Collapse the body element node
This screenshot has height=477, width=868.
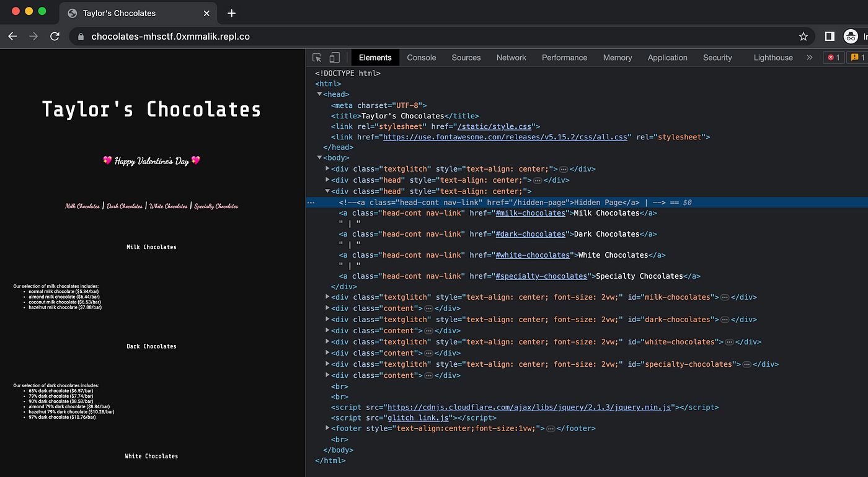click(319, 158)
